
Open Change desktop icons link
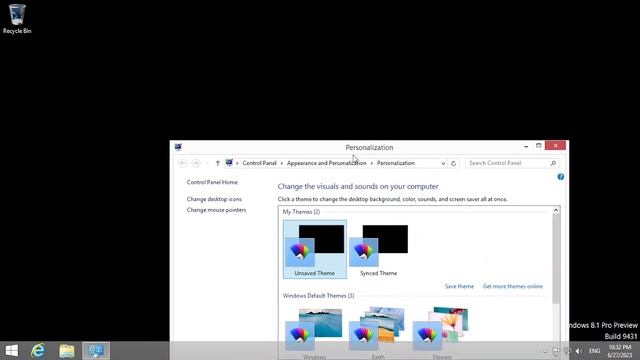[x=214, y=199]
